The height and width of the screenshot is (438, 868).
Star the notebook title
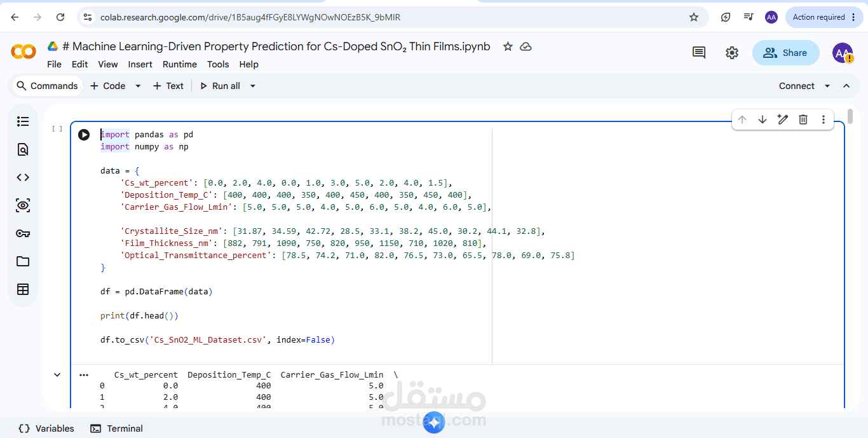508,46
